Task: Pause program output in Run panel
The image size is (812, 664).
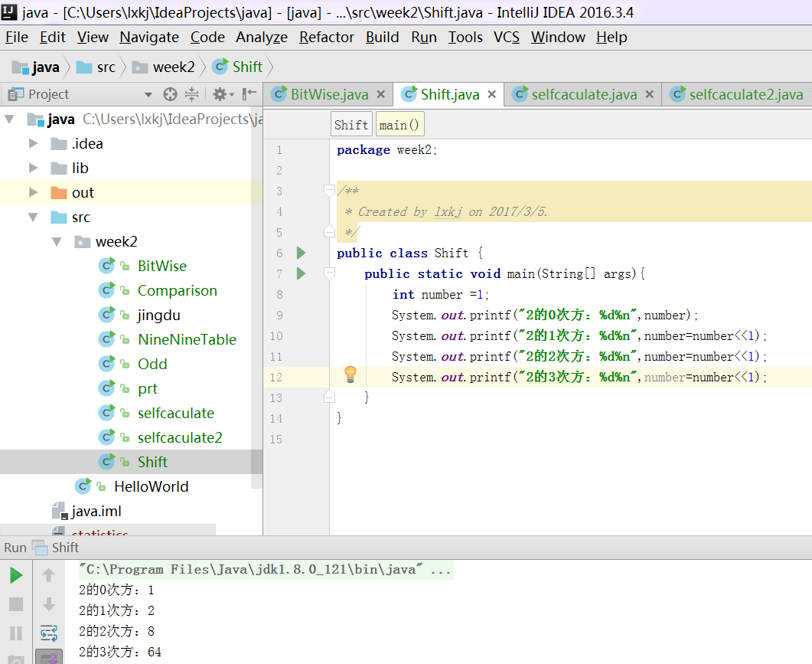Action: coord(16,633)
